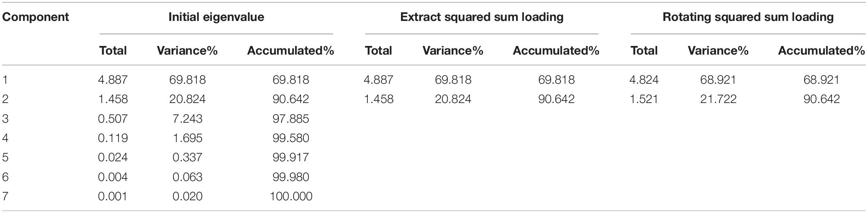Image resolution: width=868 pixels, height=213 pixels.
Task: Click the 0.337 variance value
Action: [187, 157]
